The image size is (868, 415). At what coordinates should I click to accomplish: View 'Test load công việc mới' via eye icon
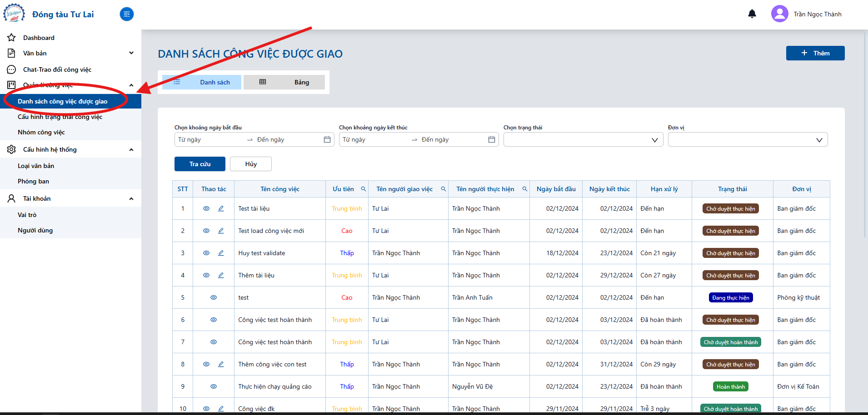(206, 231)
